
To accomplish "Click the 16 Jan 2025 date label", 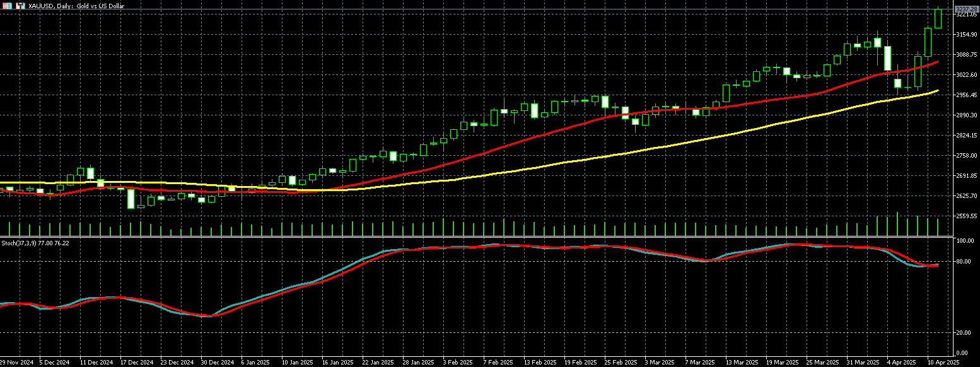I will [338, 363].
